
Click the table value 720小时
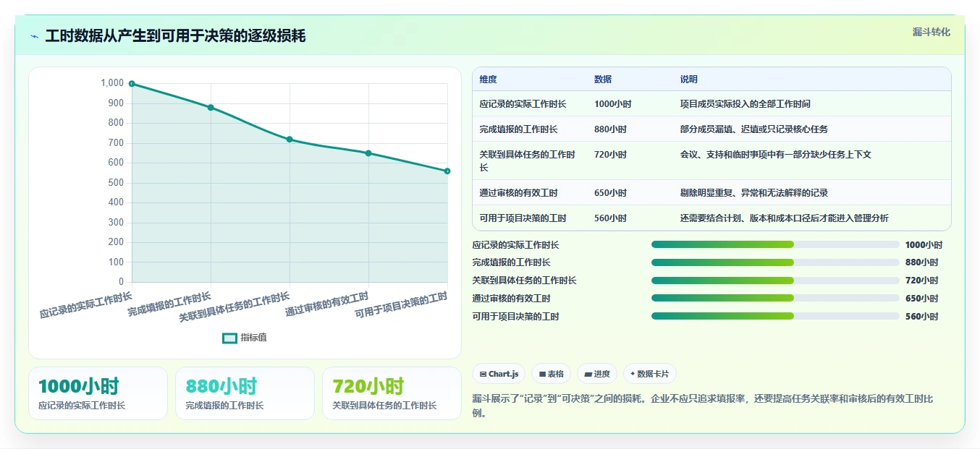point(611,155)
